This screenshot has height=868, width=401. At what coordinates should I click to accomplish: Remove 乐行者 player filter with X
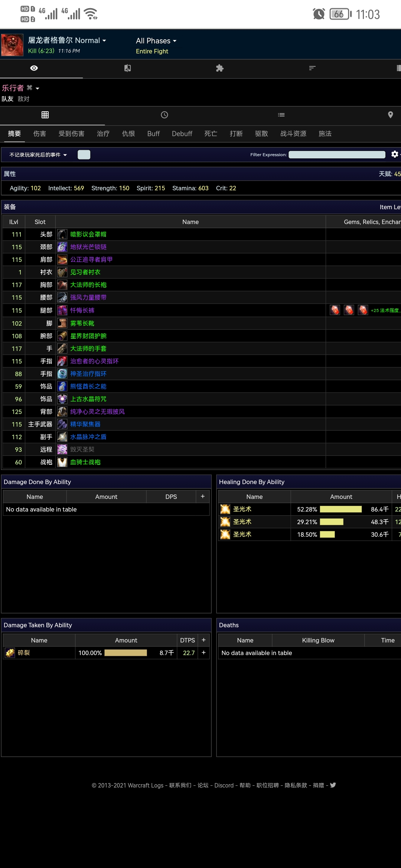coord(29,88)
